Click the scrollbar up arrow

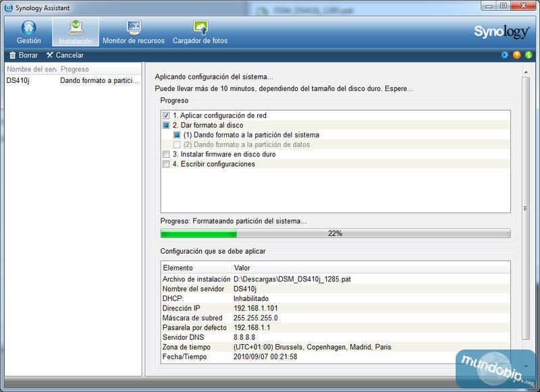526,72
